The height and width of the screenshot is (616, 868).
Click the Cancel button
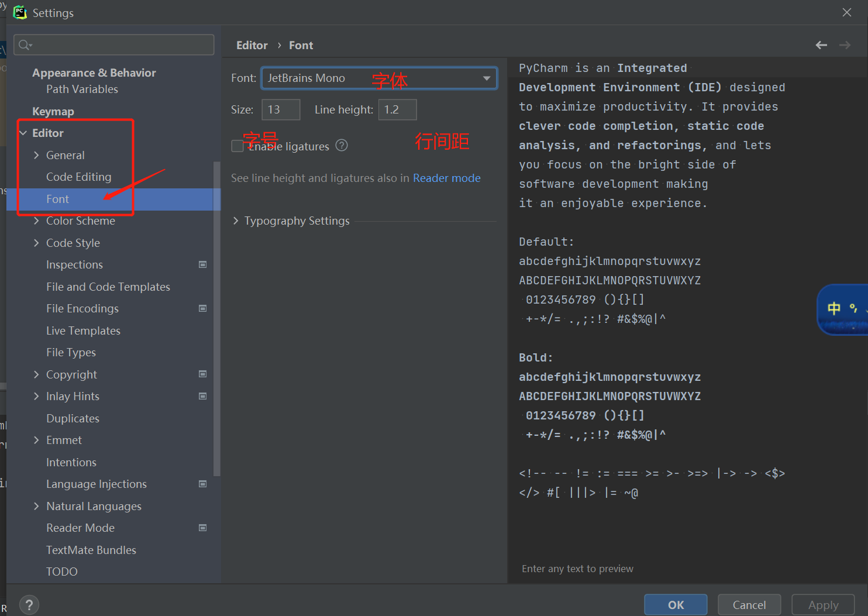click(749, 605)
